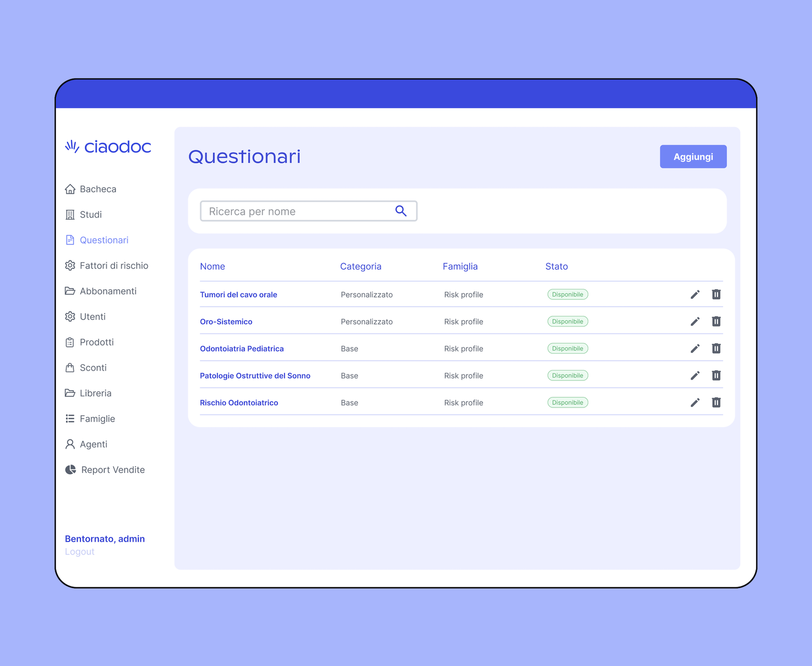Select Famiglie in the side navigation
Image resolution: width=812 pixels, height=666 pixels.
(x=97, y=419)
